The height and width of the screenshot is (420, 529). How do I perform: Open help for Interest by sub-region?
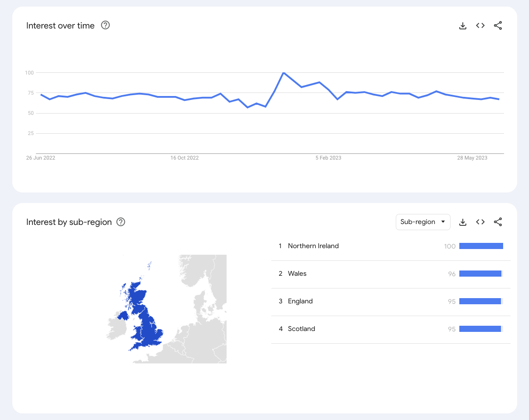coord(121,222)
